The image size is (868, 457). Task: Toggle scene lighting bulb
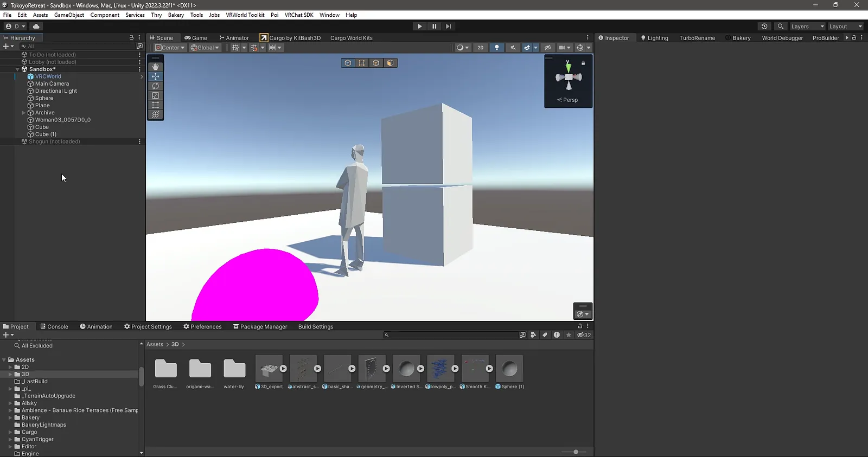pos(496,48)
